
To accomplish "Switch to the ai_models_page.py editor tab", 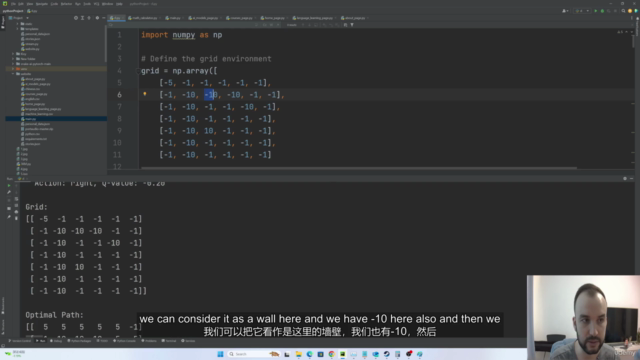I will click(x=204, y=18).
